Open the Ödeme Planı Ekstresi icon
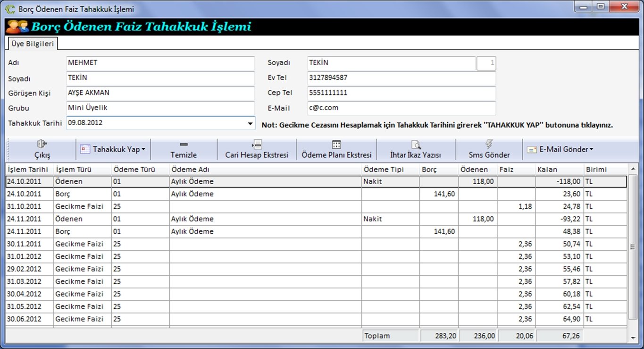The width and height of the screenshot is (644, 349). (336, 145)
